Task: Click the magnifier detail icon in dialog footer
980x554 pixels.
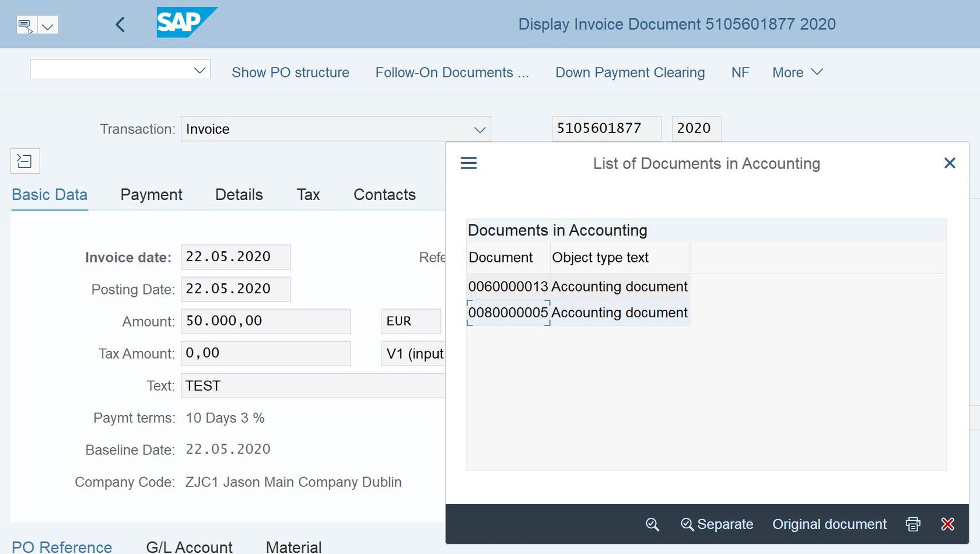Action: (653, 524)
